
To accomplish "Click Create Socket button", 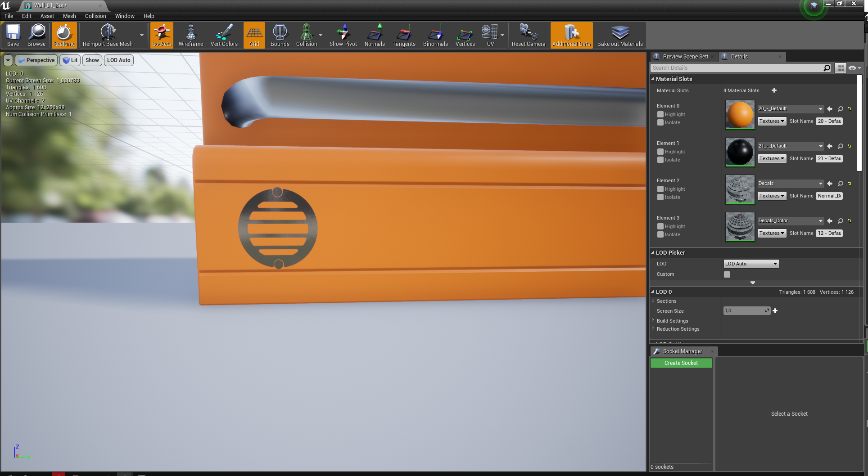I will 681,363.
